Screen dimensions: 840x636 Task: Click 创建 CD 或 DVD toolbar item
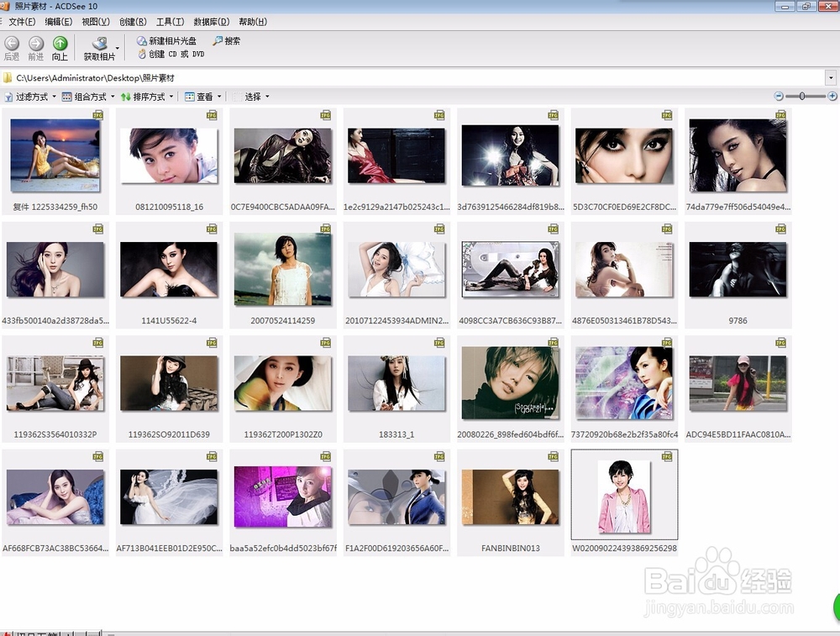tap(171, 54)
